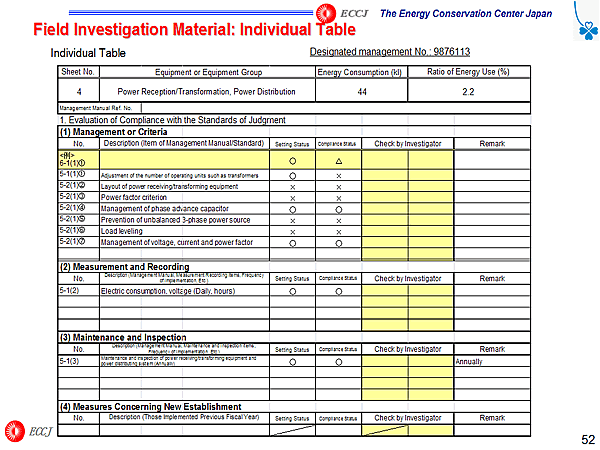Click the row number 5-1(3)

click(69, 361)
